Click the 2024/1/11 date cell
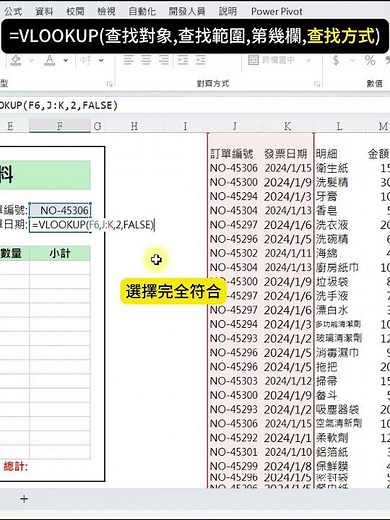The image size is (390, 520). click(288, 253)
